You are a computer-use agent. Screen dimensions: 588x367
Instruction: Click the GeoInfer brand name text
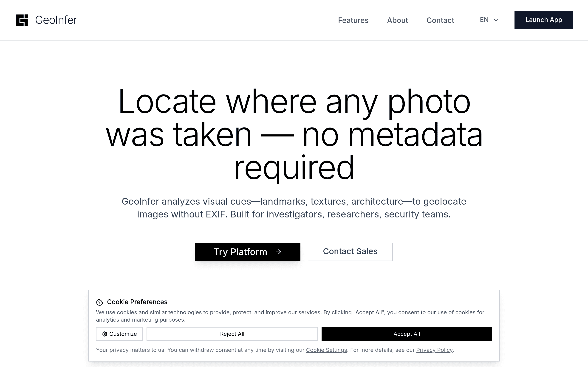[x=56, y=20]
